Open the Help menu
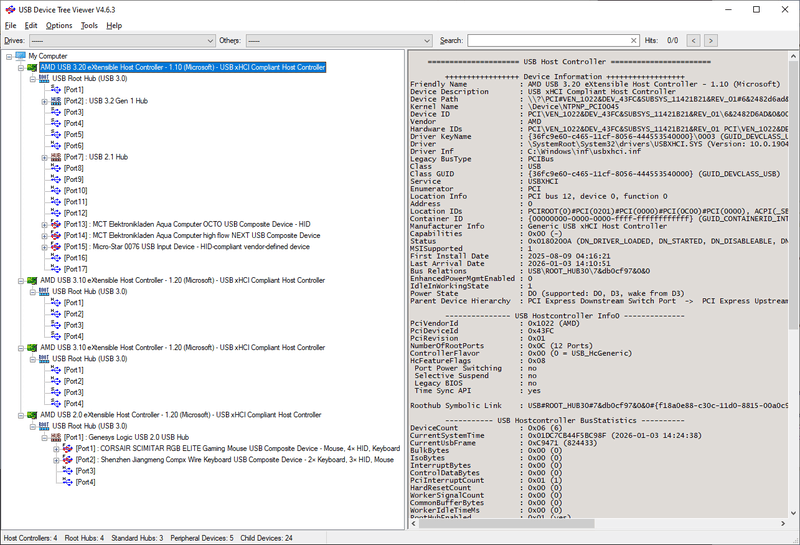The height and width of the screenshot is (545, 800). click(114, 26)
